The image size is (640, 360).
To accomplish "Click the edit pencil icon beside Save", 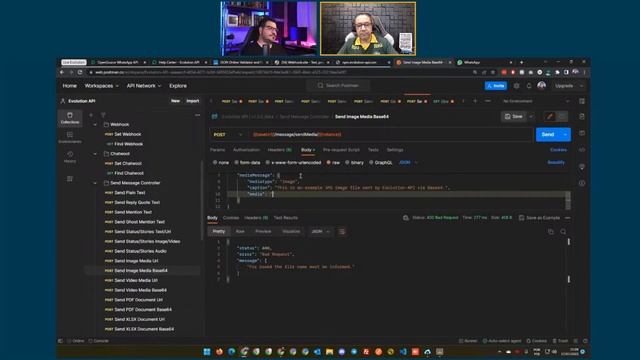I will (550, 116).
